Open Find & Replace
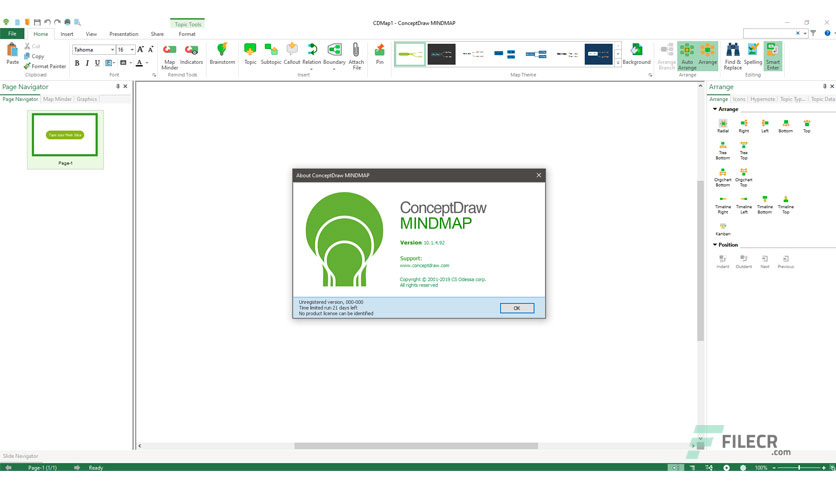Screen dimensions: 836x484 (x=733, y=57)
